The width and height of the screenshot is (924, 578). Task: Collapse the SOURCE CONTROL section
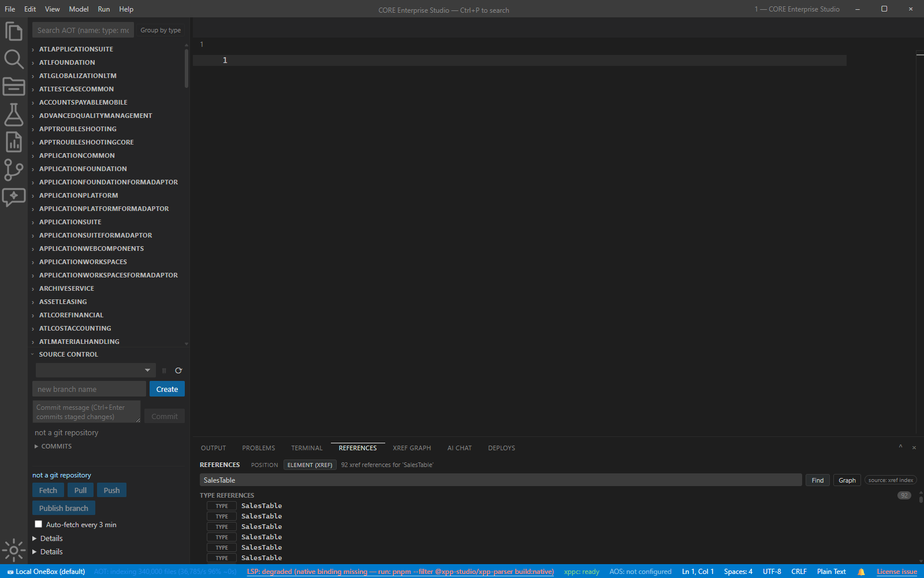(x=33, y=354)
